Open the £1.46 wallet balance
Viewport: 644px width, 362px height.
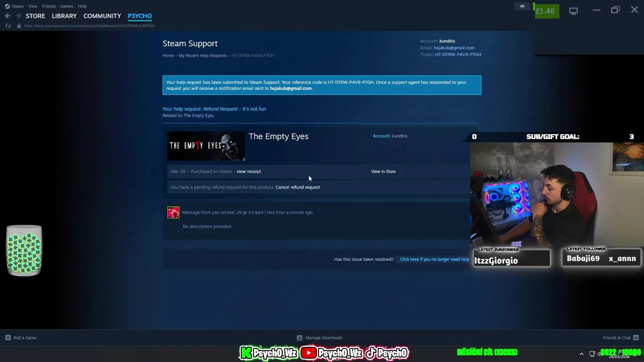(x=546, y=11)
